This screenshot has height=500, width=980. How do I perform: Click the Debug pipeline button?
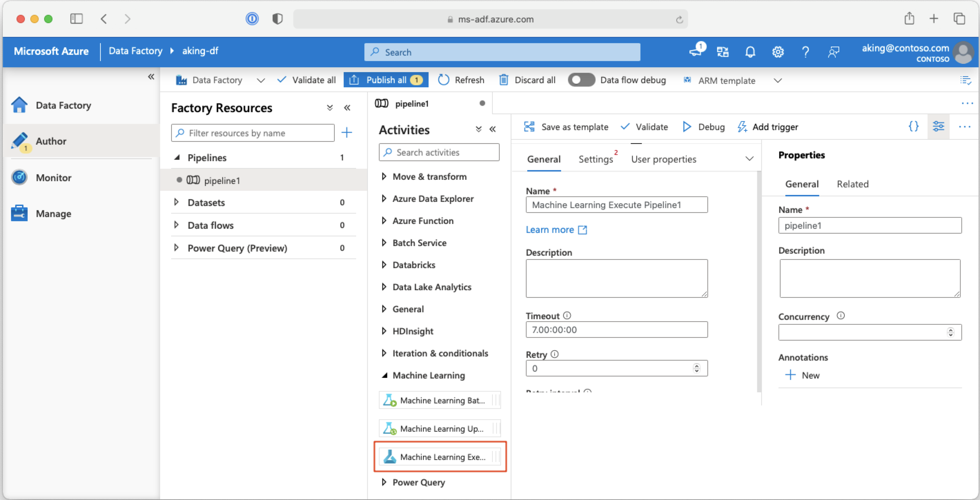pos(702,126)
